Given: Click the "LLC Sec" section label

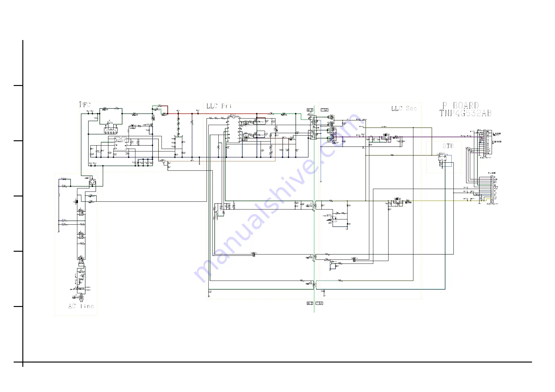Looking at the screenshot, I should tap(404, 109).
